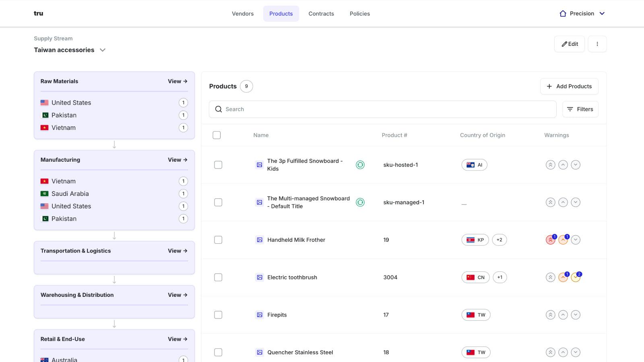
Task: Check the box for Handheld Milk Frother
Action: pyautogui.click(x=218, y=240)
